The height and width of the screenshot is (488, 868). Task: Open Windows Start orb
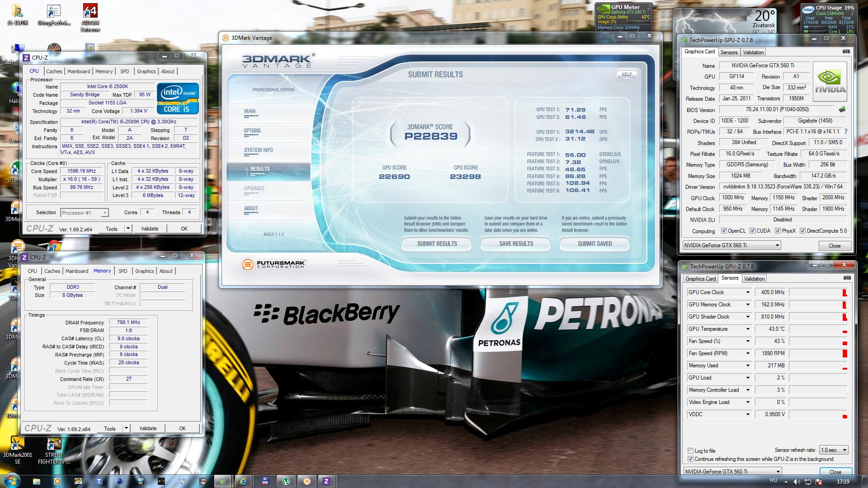pyautogui.click(x=12, y=480)
